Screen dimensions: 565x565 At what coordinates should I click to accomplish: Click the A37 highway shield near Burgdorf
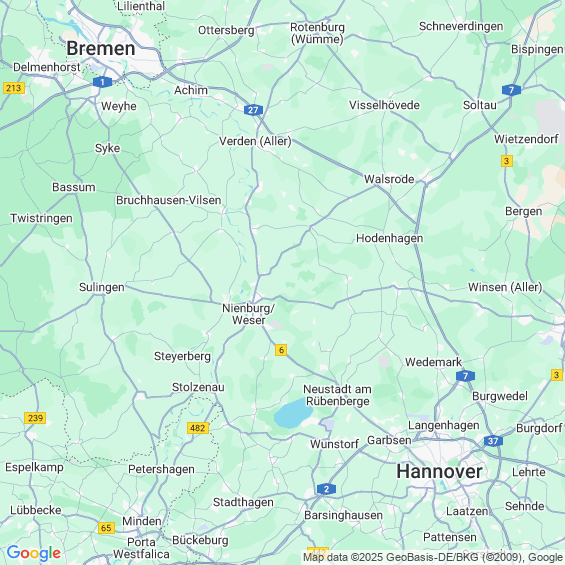[x=493, y=441]
